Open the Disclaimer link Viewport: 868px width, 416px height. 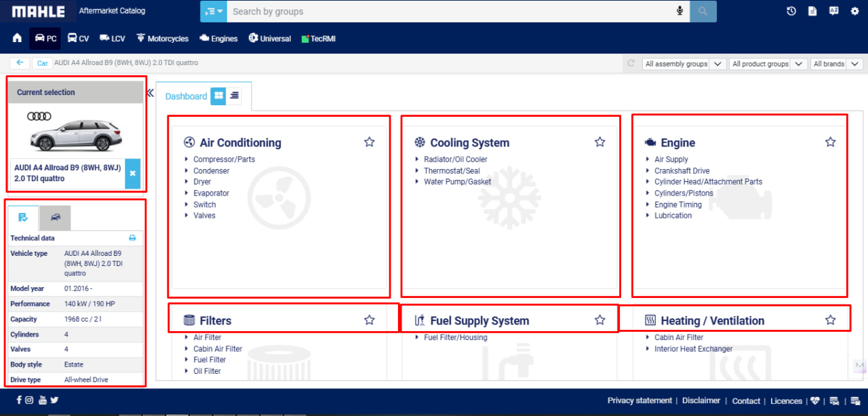click(701, 400)
